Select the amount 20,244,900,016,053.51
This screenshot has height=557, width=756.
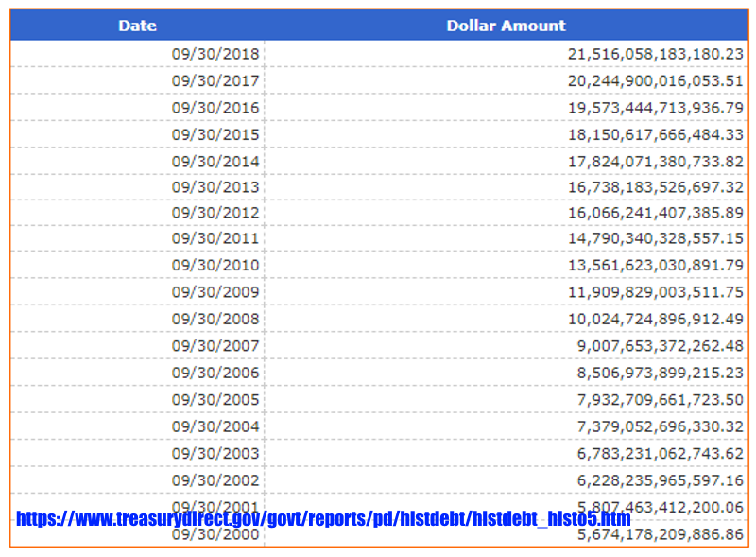click(x=655, y=81)
